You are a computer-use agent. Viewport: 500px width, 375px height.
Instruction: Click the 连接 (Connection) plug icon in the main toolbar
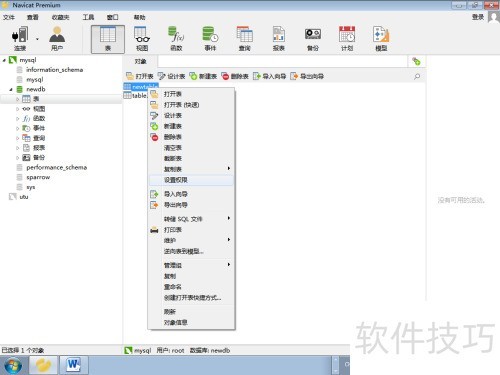pyautogui.click(x=19, y=34)
